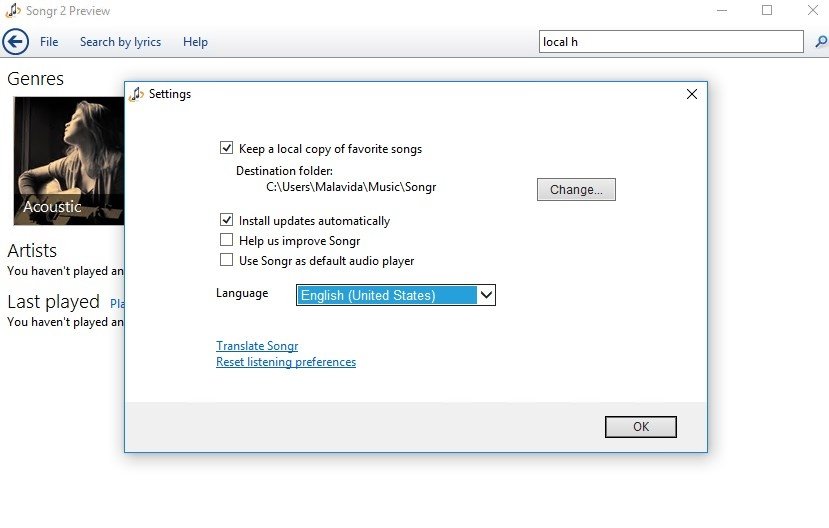This screenshot has width=829, height=528.
Task: Click the Language dropdown arrow
Action: click(486, 295)
